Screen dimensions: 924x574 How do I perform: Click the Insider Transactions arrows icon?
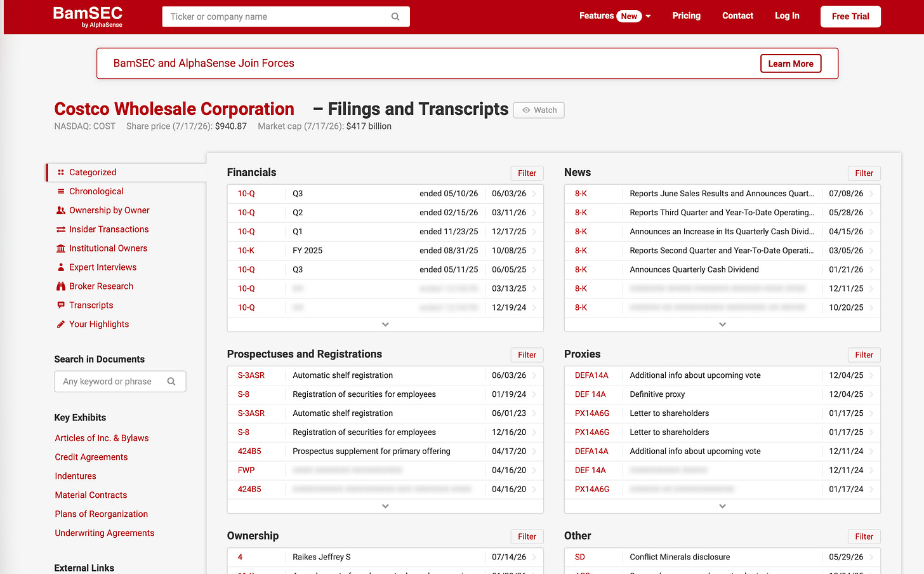(61, 229)
